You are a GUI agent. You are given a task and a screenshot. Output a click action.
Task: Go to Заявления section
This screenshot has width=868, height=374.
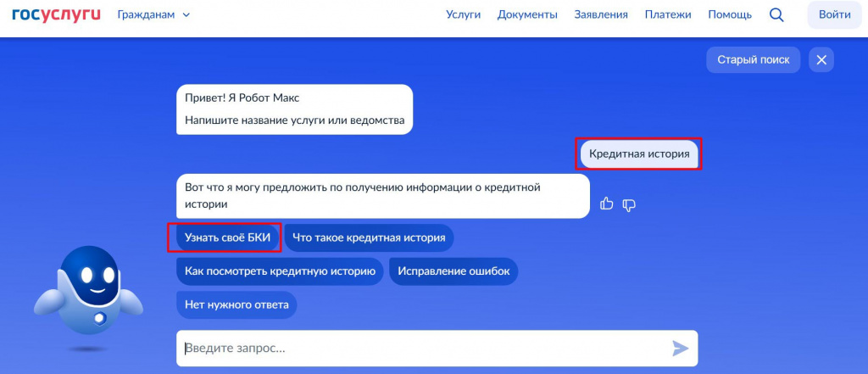[x=601, y=15]
